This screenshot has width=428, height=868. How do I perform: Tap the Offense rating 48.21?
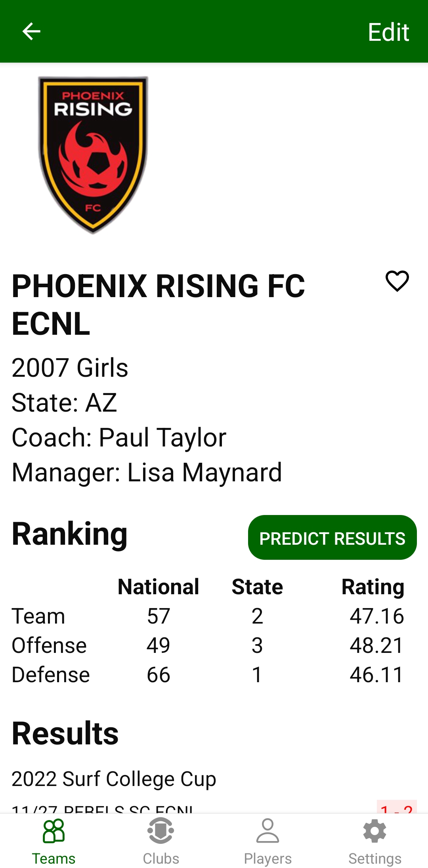click(376, 646)
